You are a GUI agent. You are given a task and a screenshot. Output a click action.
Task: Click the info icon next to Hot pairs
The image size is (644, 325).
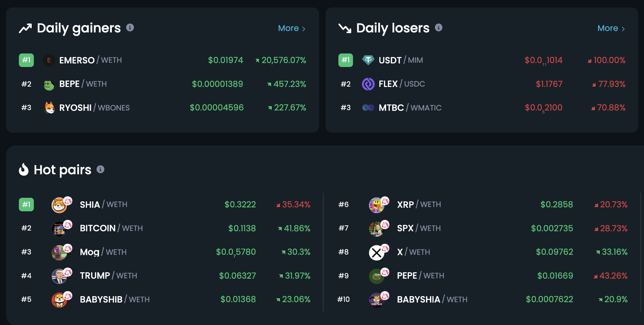tap(100, 169)
